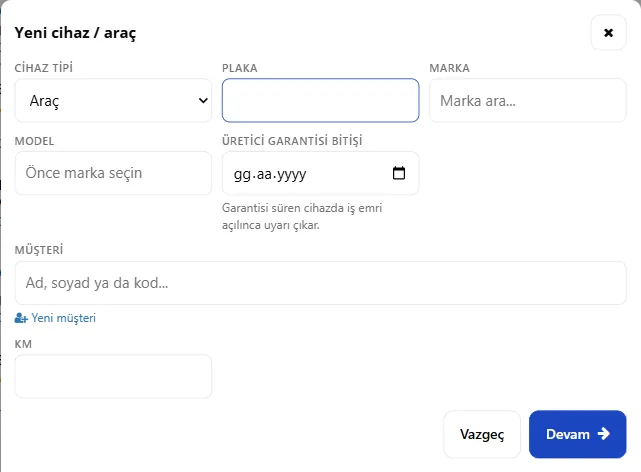
Task: Click the add-customer person icon
Action: [21, 318]
